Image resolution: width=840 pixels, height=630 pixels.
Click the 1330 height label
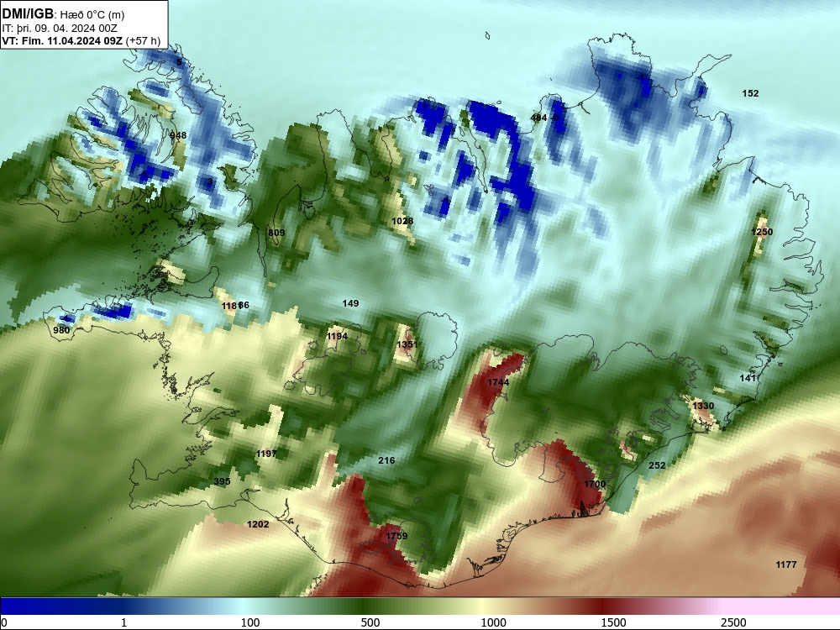(x=703, y=406)
